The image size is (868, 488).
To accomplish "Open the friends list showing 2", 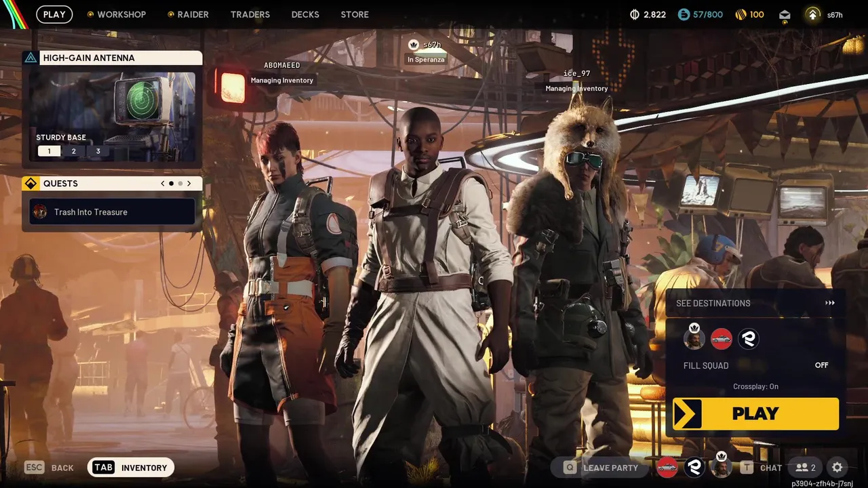I will pyautogui.click(x=806, y=468).
